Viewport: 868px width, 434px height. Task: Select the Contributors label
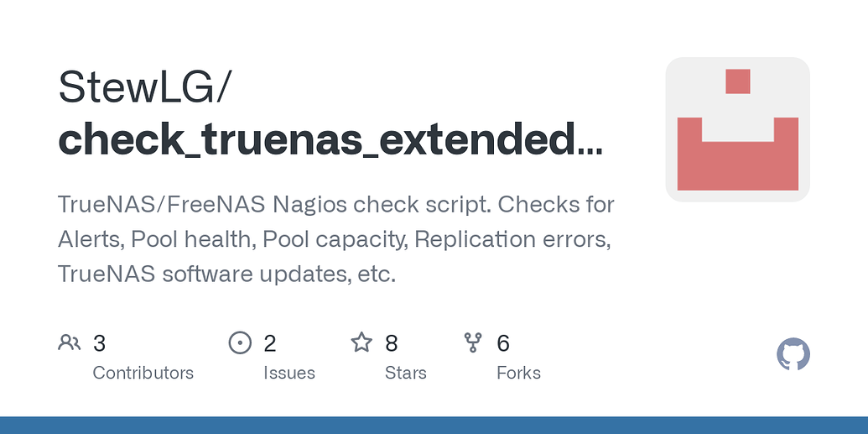143,373
